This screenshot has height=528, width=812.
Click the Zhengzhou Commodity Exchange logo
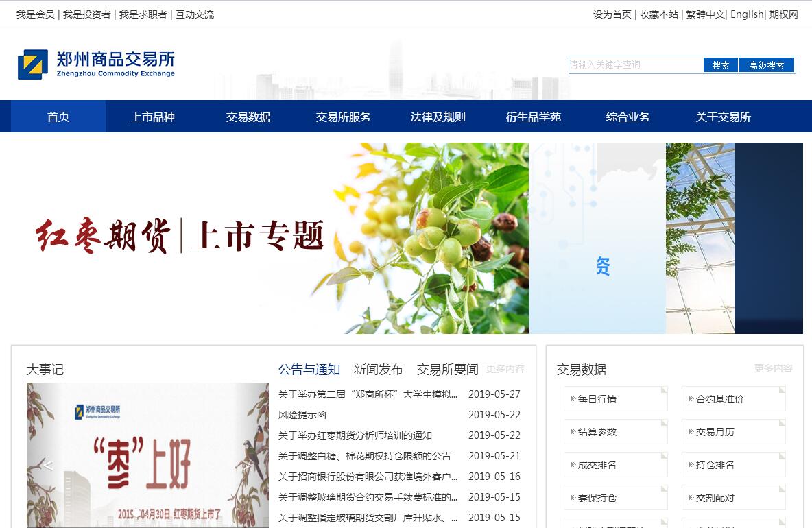[96, 64]
